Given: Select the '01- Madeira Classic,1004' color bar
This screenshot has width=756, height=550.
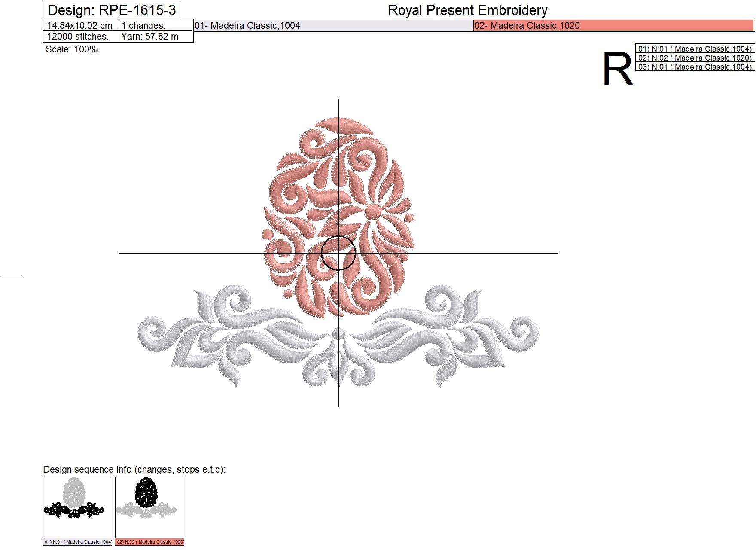Looking at the screenshot, I should [x=333, y=25].
